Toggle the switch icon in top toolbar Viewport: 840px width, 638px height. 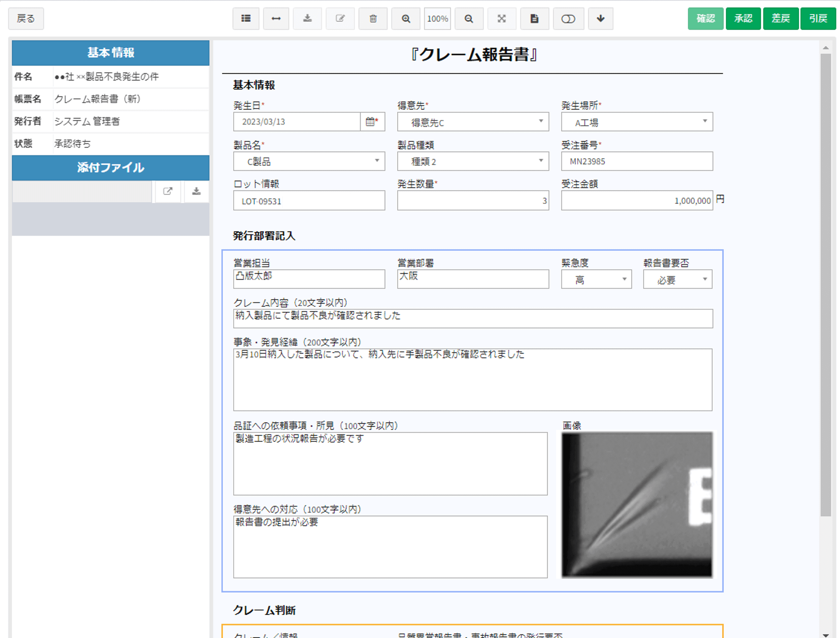568,19
